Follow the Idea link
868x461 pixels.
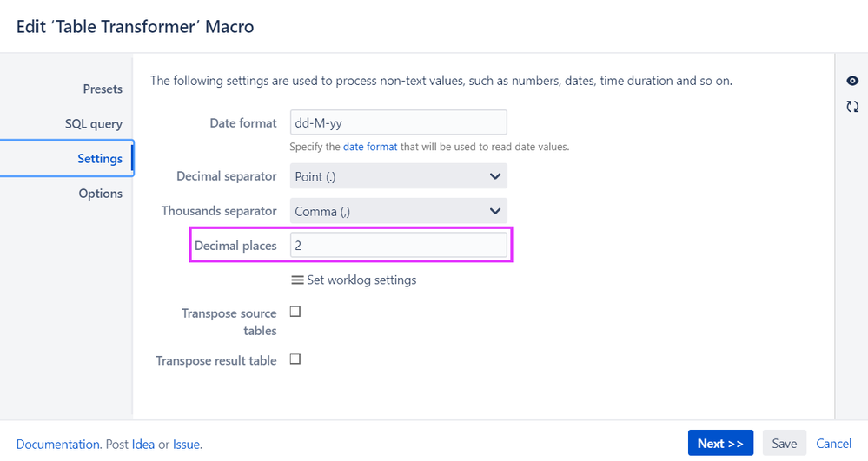click(x=143, y=445)
